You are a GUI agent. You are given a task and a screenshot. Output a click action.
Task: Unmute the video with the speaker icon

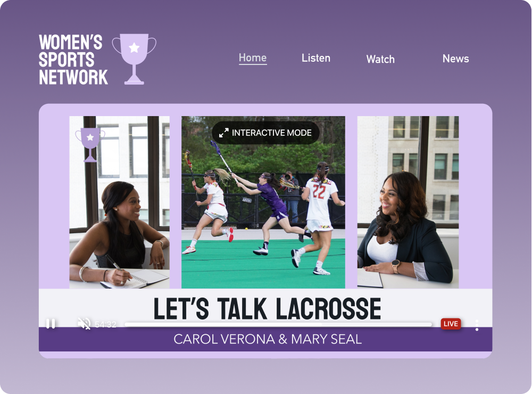coord(84,324)
